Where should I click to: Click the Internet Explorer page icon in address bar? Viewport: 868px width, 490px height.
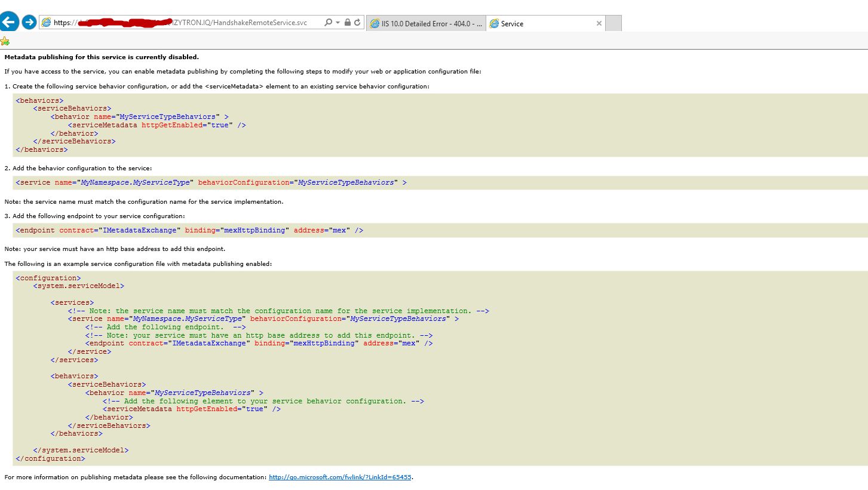pos(46,23)
